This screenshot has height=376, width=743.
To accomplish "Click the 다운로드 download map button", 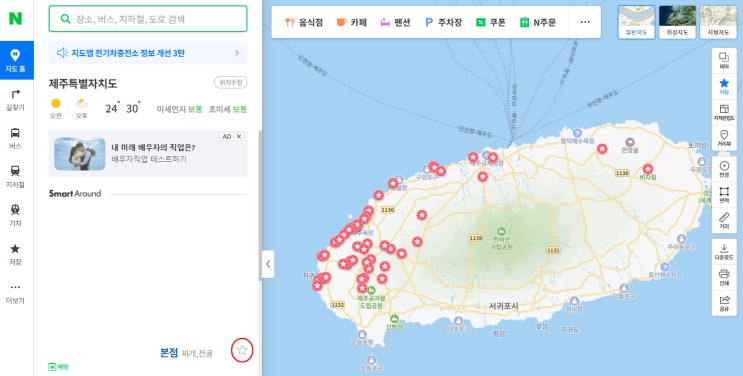I will (x=724, y=251).
